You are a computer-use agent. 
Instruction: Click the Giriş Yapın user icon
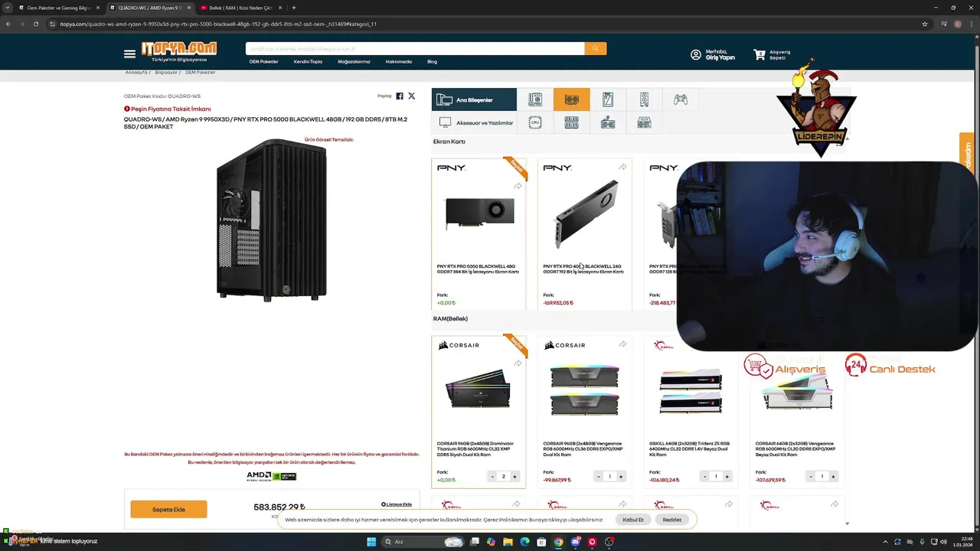[x=696, y=55]
